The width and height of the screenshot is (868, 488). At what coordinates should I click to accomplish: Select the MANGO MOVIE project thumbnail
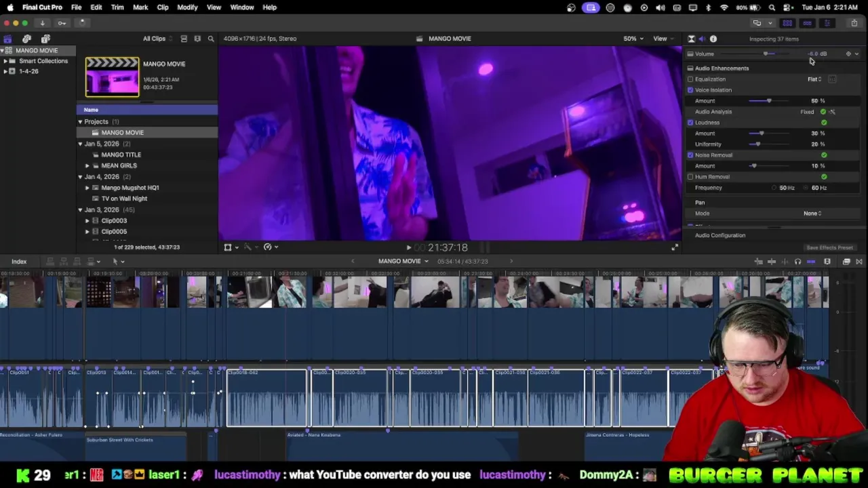pyautogui.click(x=112, y=77)
